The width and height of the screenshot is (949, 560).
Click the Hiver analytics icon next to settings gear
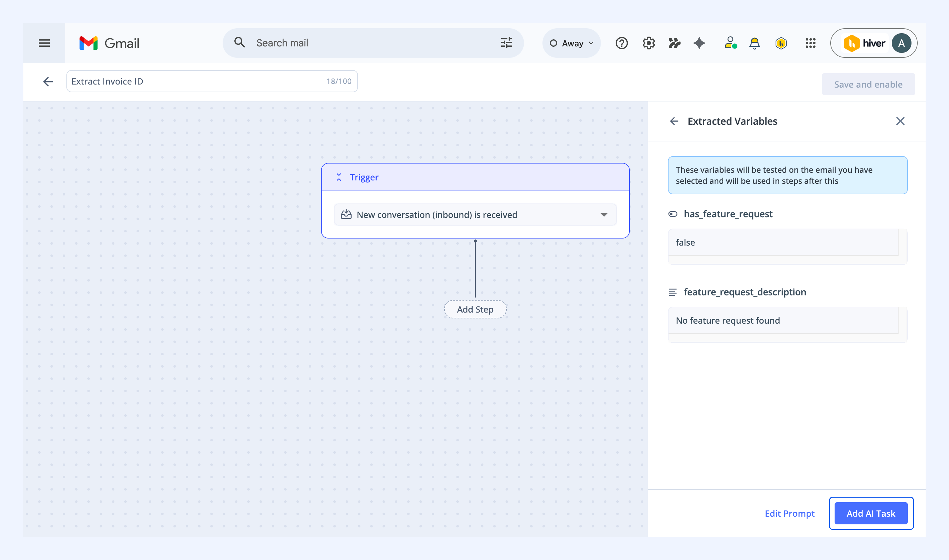tap(674, 43)
